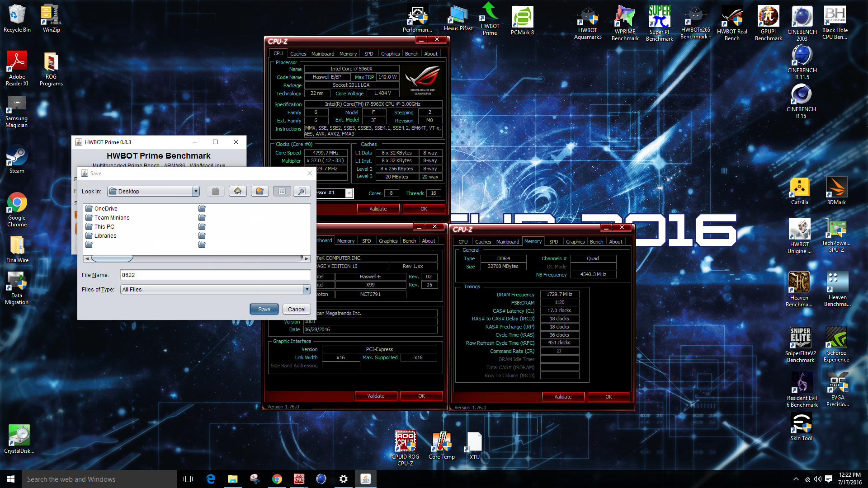Screen dimensions: 868x488
Task: Open the Recycle Bin desktop icon
Action: click(x=17, y=19)
